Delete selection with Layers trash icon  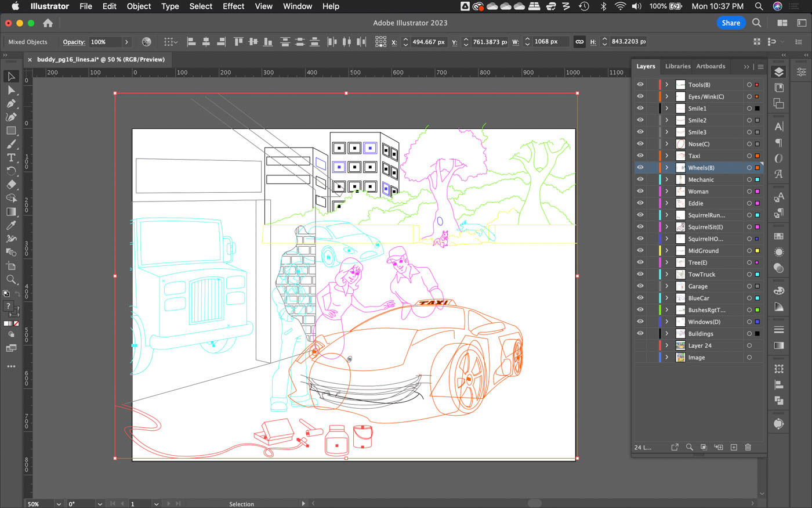[748, 447]
